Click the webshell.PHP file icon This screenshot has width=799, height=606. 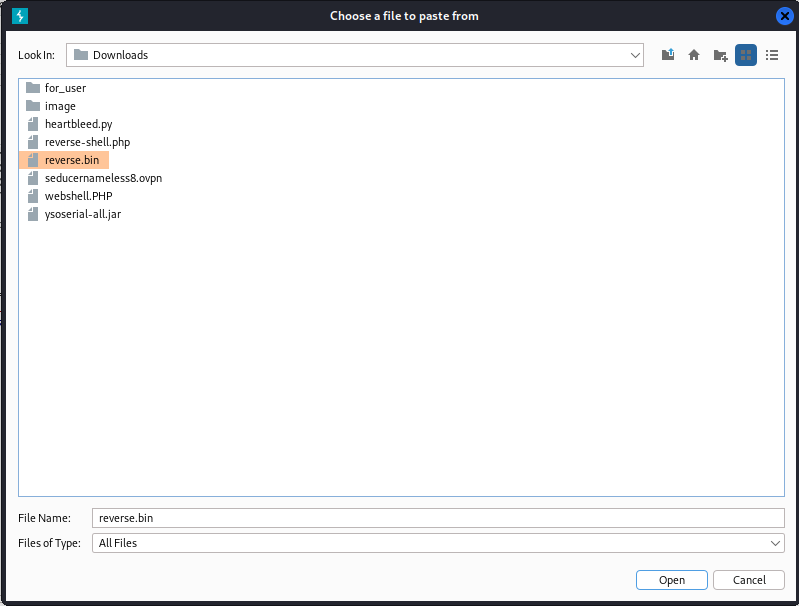(x=33, y=196)
